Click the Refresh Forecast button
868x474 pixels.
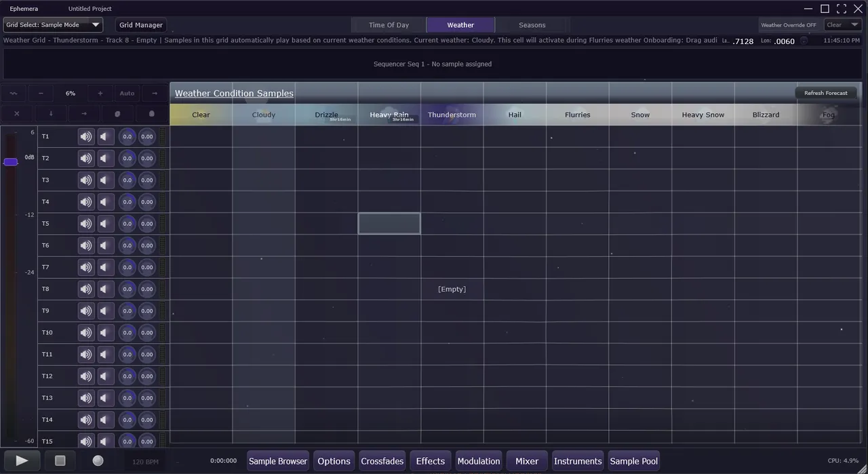825,93
